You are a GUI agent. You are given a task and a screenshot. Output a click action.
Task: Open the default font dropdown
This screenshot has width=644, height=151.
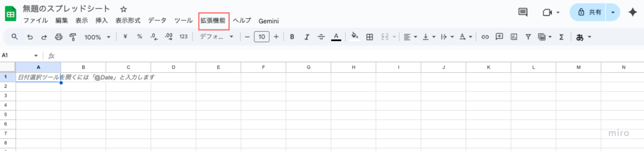point(216,37)
